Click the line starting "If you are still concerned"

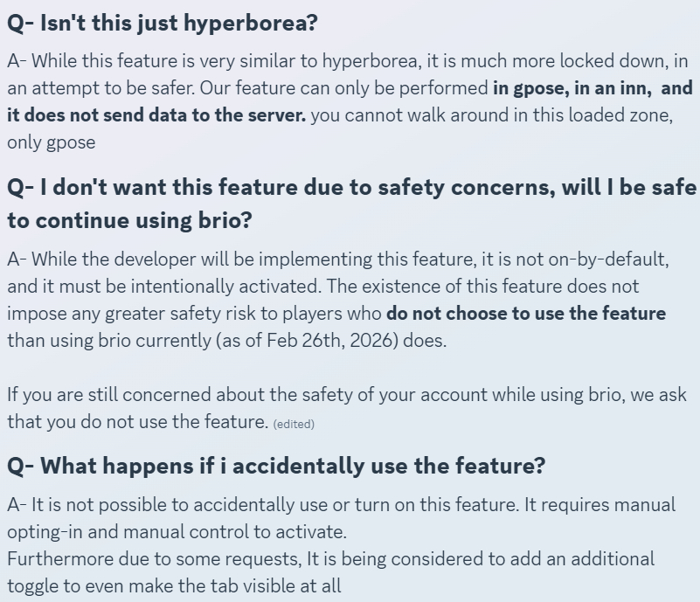pyautogui.click(x=347, y=395)
